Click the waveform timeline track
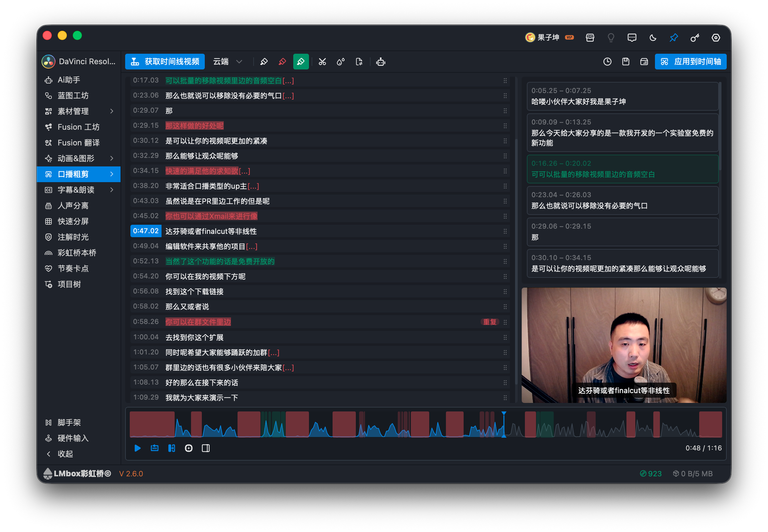The width and height of the screenshot is (768, 532). pyautogui.click(x=426, y=425)
